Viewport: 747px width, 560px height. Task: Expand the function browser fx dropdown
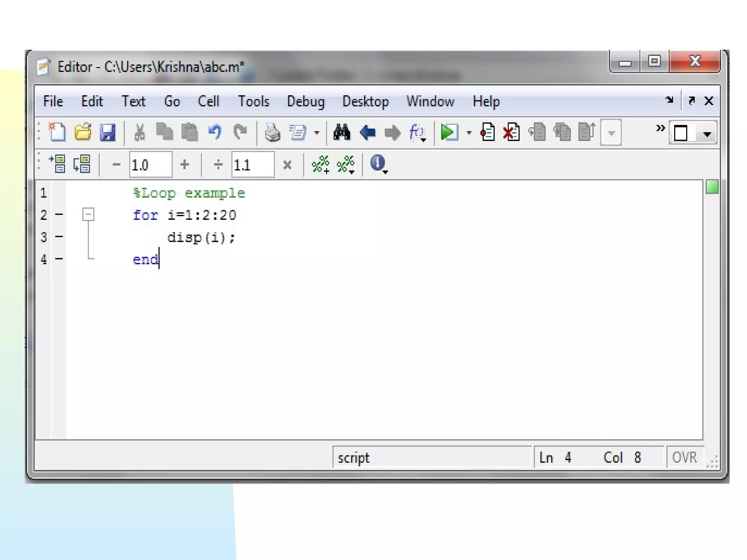[418, 133]
